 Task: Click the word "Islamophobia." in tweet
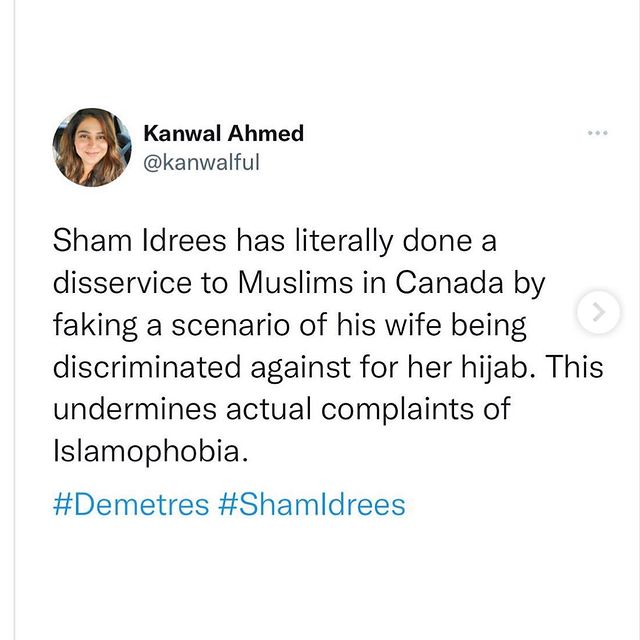151,452
